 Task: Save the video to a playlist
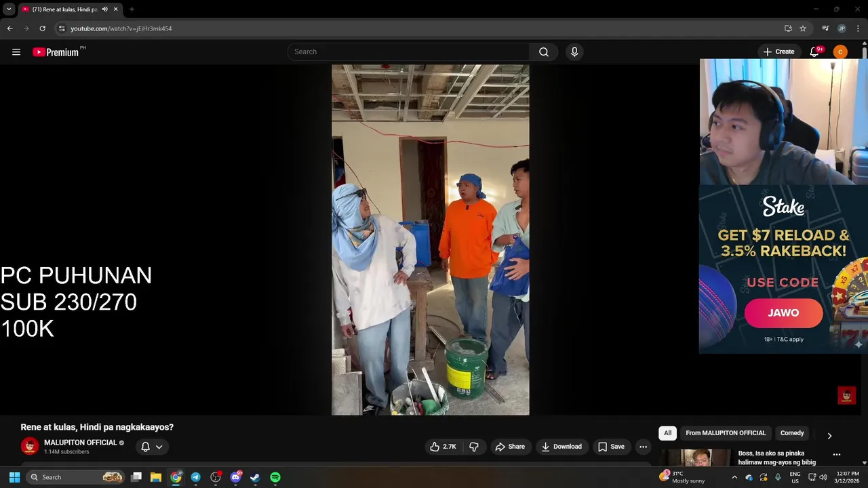click(x=611, y=447)
